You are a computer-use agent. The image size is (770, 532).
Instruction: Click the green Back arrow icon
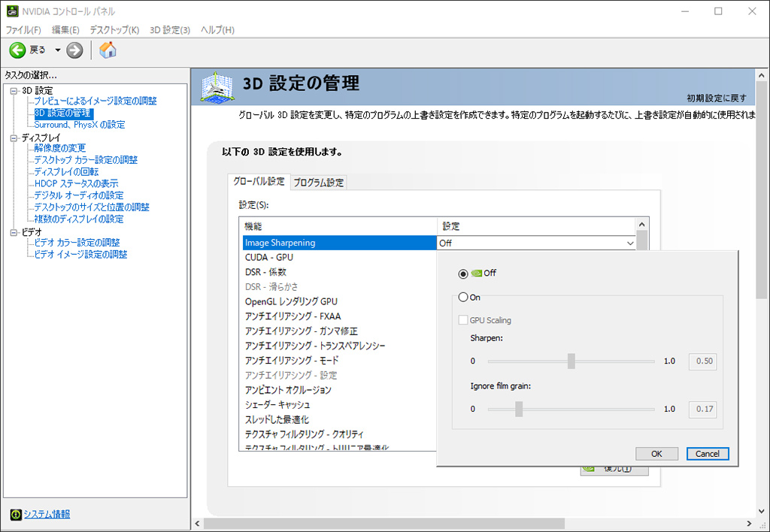pyautogui.click(x=18, y=50)
